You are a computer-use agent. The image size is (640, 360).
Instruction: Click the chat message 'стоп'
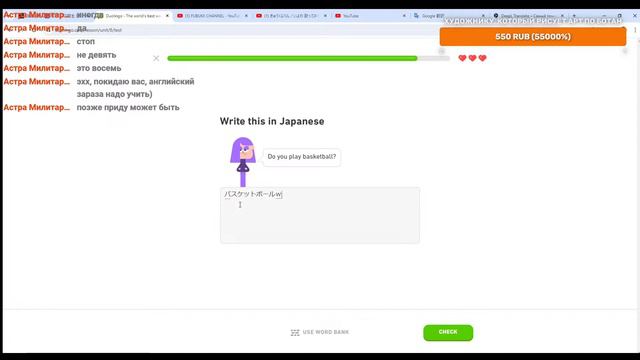(x=86, y=42)
